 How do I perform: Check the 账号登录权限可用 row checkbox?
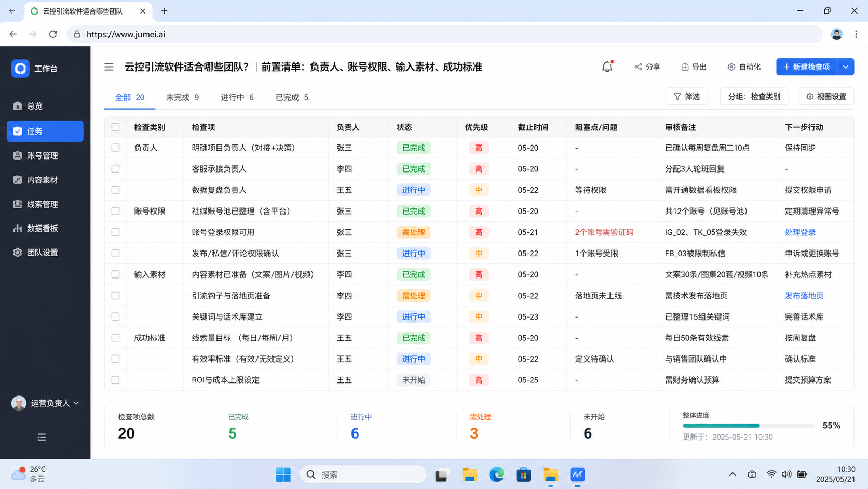[x=115, y=232]
